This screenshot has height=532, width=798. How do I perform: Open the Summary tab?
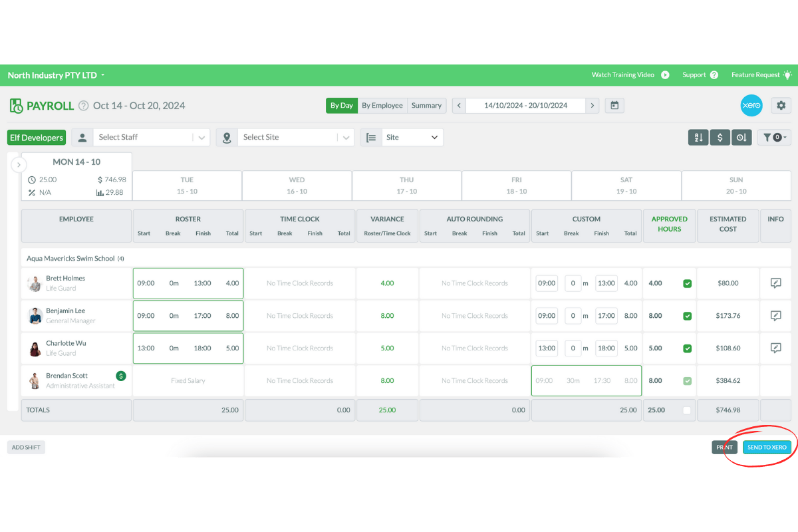(426, 105)
